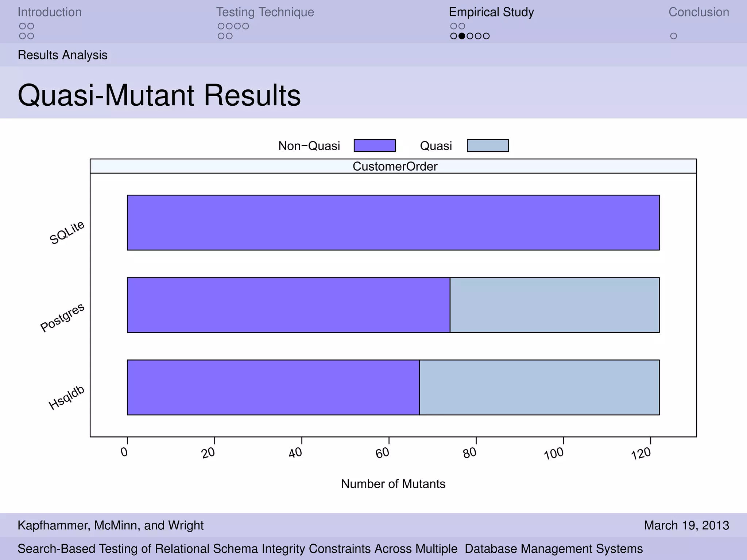Click the filled current-slide navigation dot
747x560 pixels.
[462, 36]
